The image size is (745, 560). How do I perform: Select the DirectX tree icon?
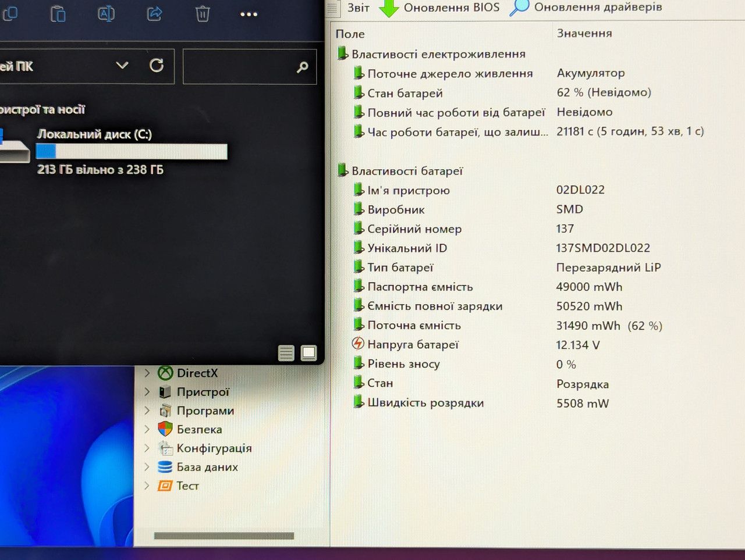coord(165,373)
